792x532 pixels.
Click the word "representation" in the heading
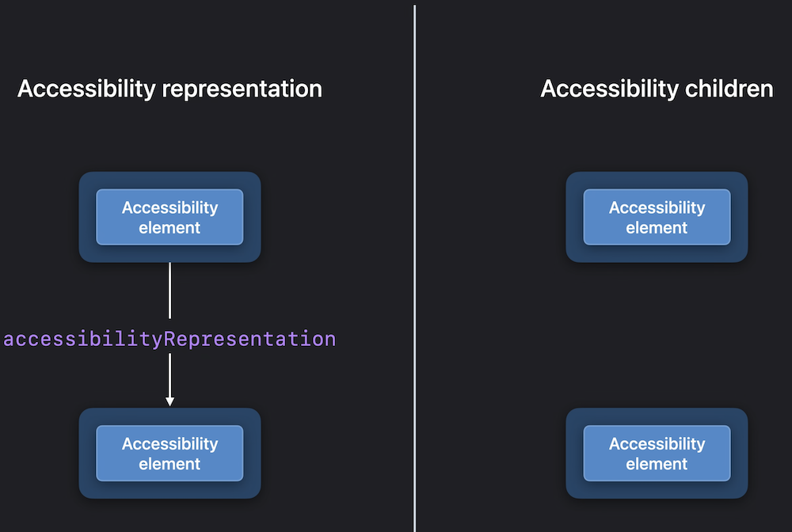tap(242, 89)
